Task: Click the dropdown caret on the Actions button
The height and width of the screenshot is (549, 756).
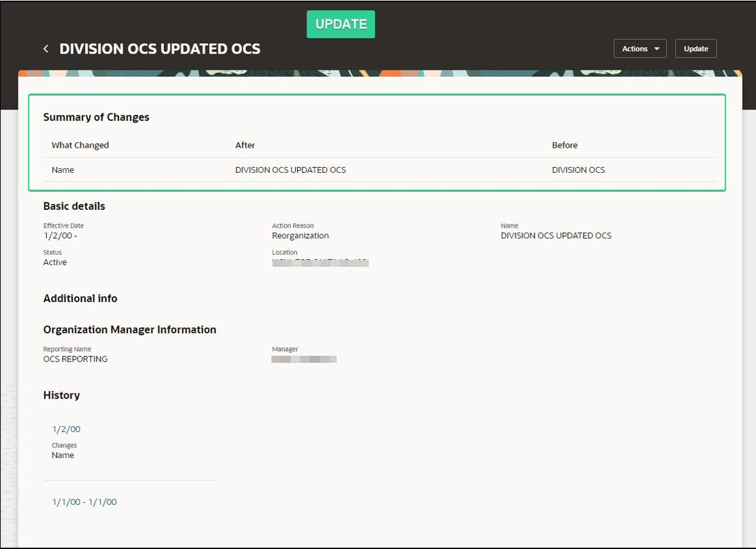Action: pyautogui.click(x=657, y=48)
